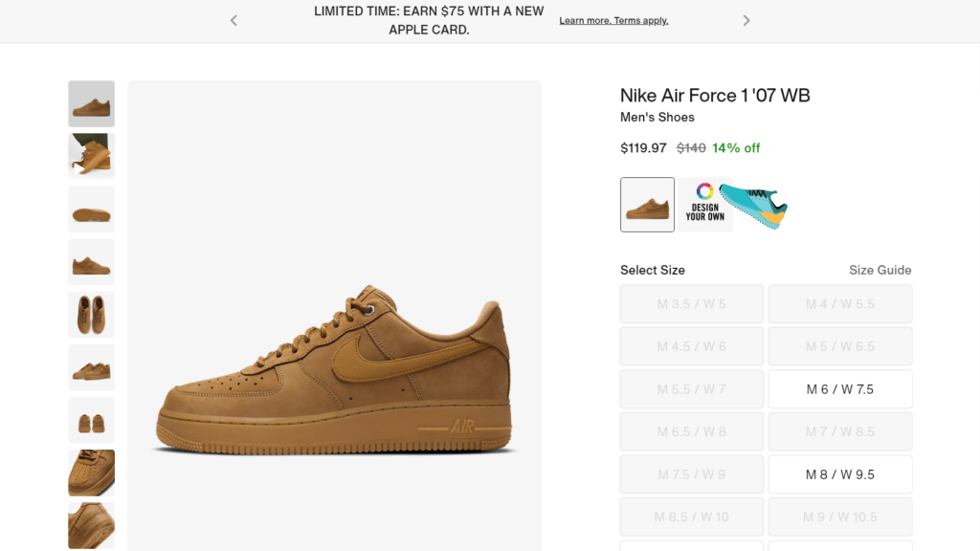Show the opposite side profile thumbnail
Viewport: 980px width, 551px height.
click(x=91, y=262)
